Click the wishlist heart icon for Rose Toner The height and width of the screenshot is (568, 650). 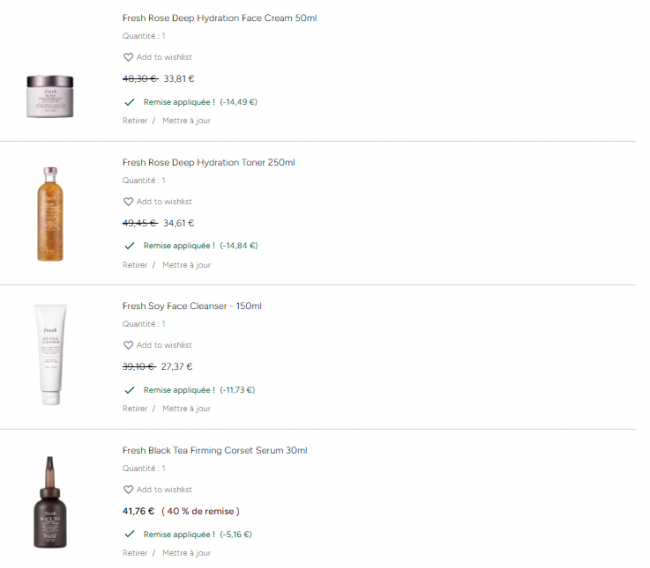(128, 202)
